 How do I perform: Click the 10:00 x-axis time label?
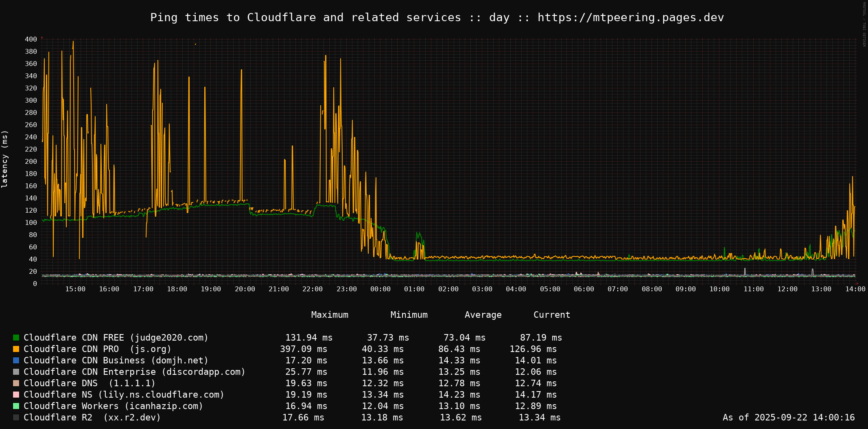[719, 289]
